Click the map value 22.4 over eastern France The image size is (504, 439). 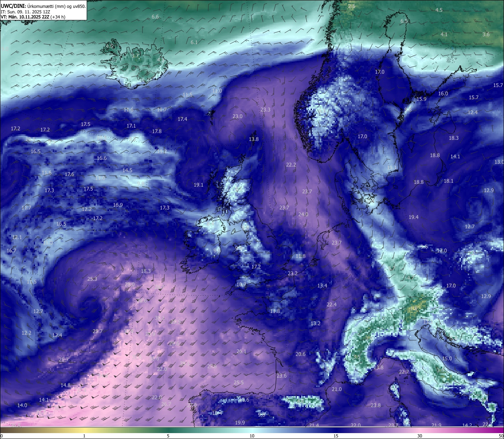point(332,305)
